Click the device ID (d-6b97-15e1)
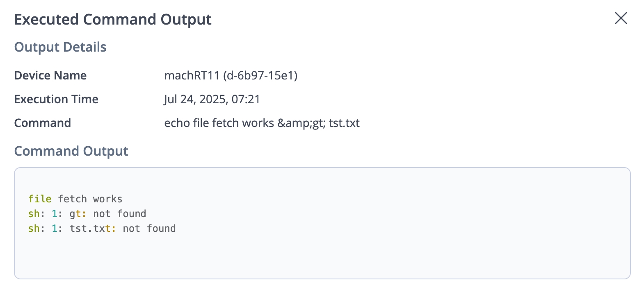 point(260,75)
